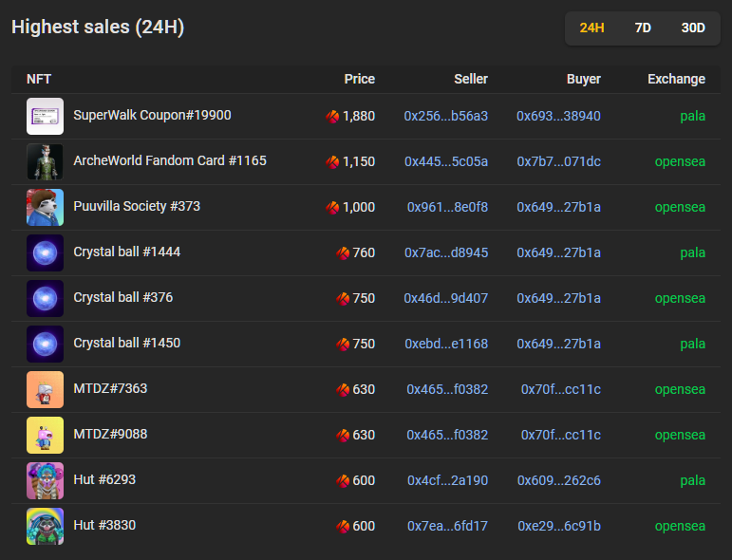Click Klay icon in Hut #6293 row

pos(343,480)
